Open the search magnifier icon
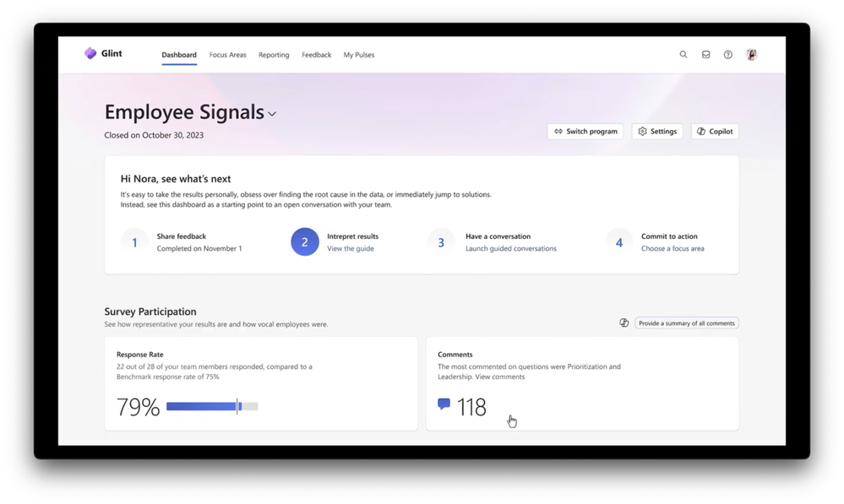 [x=683, y=54]
